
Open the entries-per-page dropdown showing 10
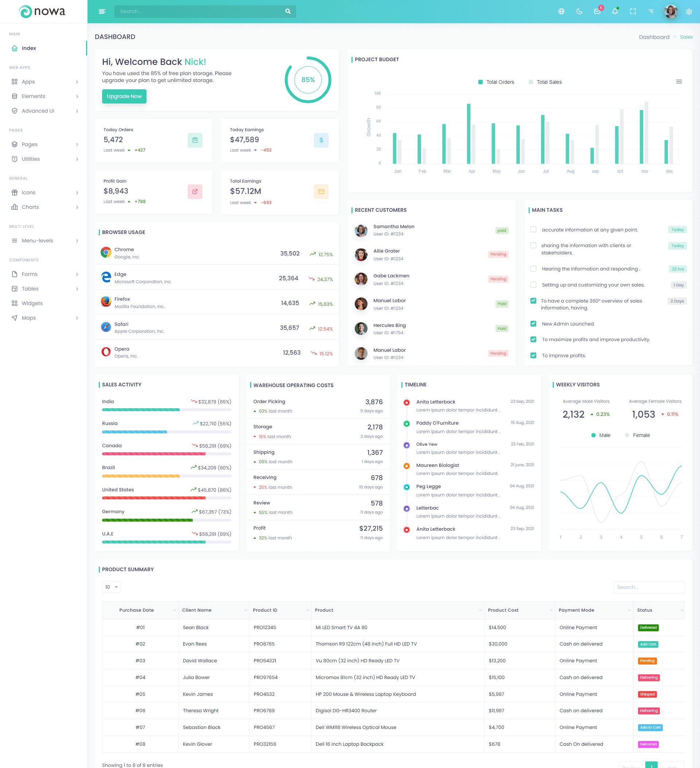coord(111,587)
